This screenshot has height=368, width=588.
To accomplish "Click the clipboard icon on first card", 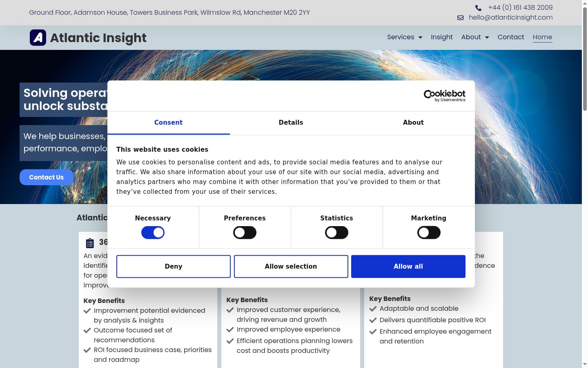I will (x=90, y=243).
